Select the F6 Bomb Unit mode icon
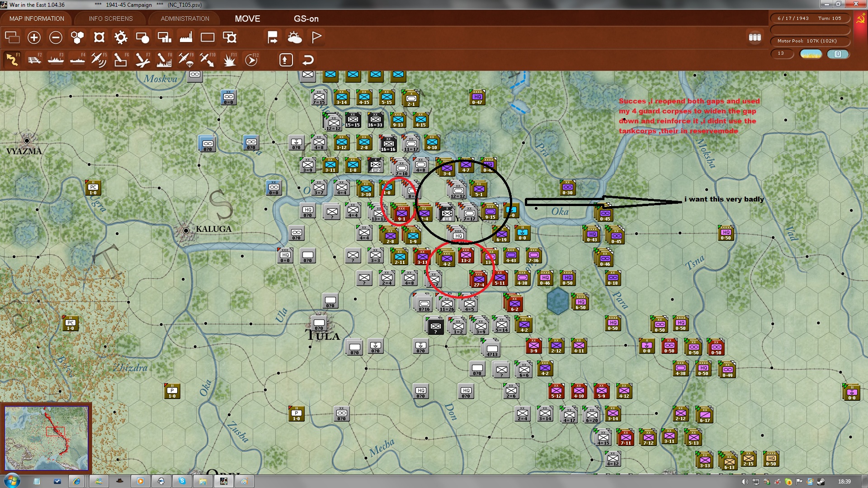 (x=121, y=60)
